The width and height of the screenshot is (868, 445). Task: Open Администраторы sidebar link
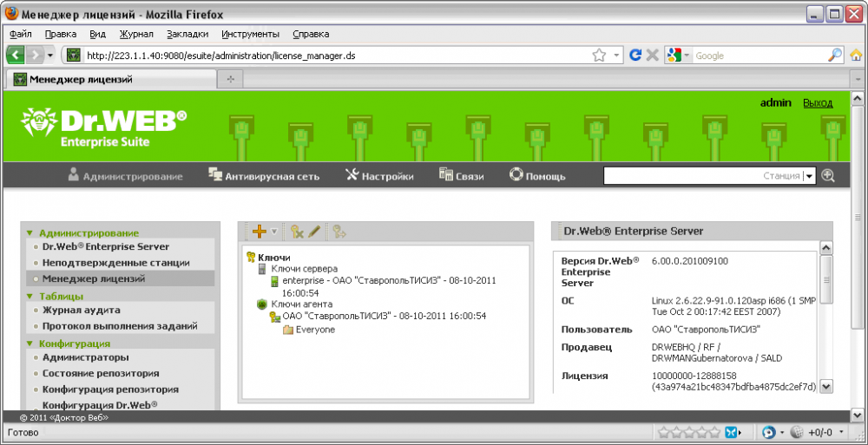pyautogui.click(x=86, y=357)
